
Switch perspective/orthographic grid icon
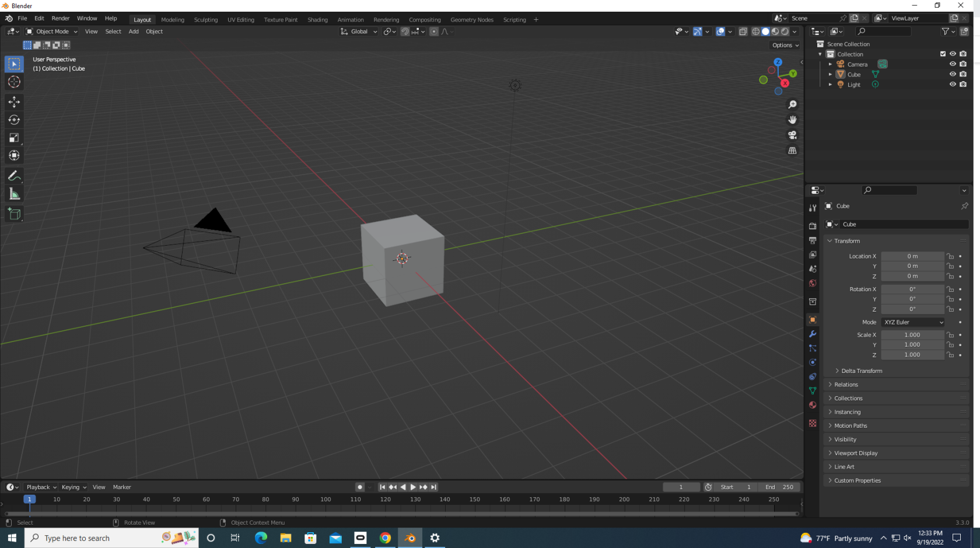792,150
